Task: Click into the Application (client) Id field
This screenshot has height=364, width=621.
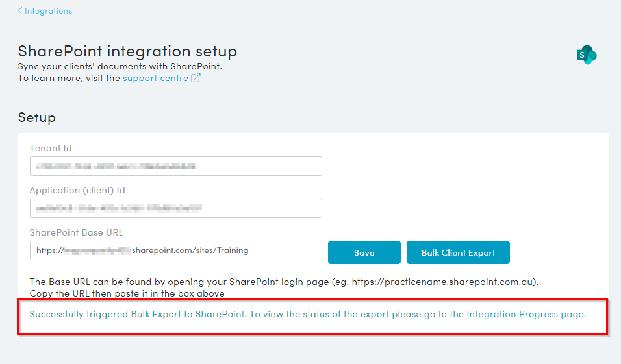Action: [x=176, y=208]
